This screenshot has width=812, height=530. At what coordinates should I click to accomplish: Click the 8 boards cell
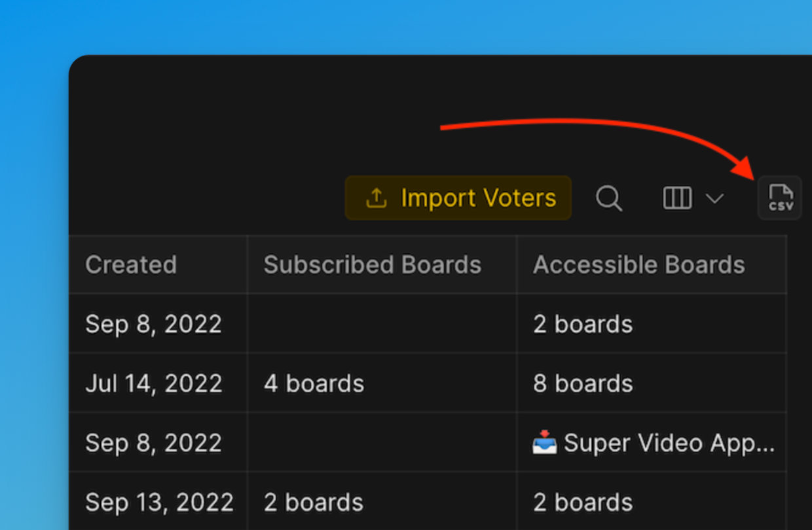pyautogui.click(x=583, y=383)
